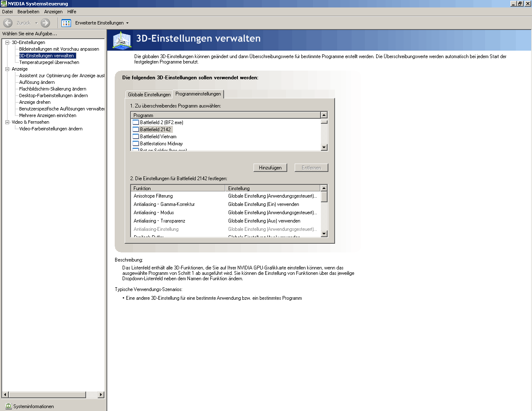Click the Hinzufügen button

pos(270,168)
